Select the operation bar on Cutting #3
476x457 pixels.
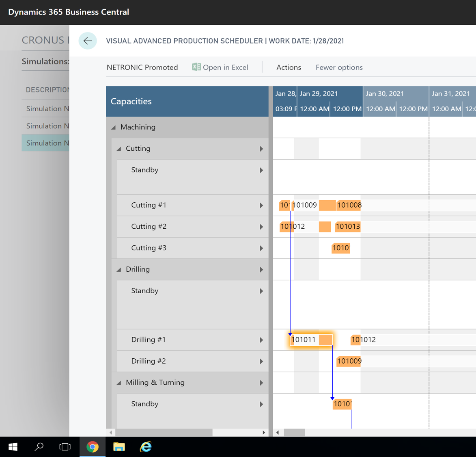point(340,248)
